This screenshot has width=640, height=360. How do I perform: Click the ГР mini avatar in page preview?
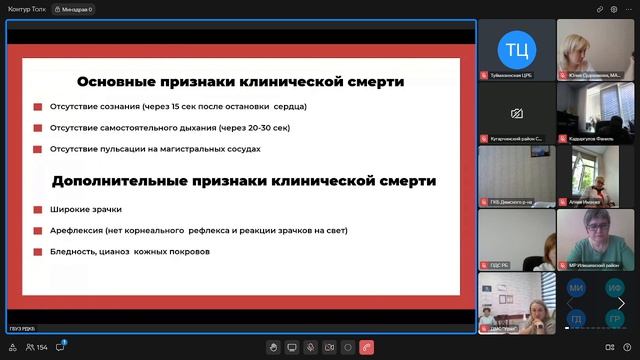[x=615, y=318]
